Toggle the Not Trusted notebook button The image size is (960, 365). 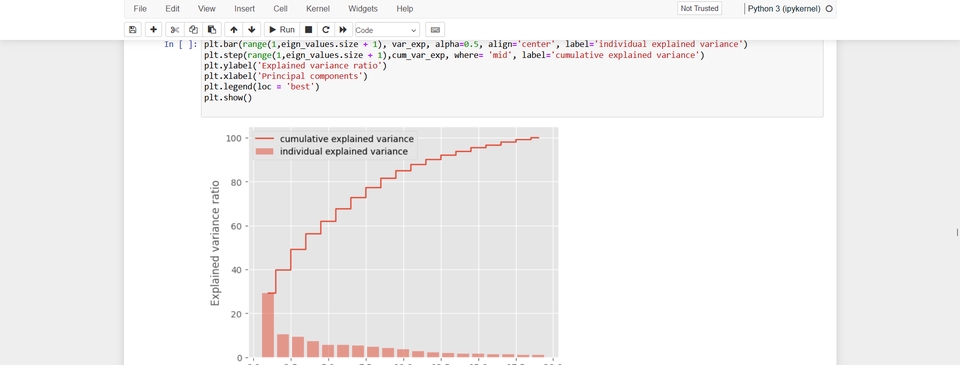(699, 9)
